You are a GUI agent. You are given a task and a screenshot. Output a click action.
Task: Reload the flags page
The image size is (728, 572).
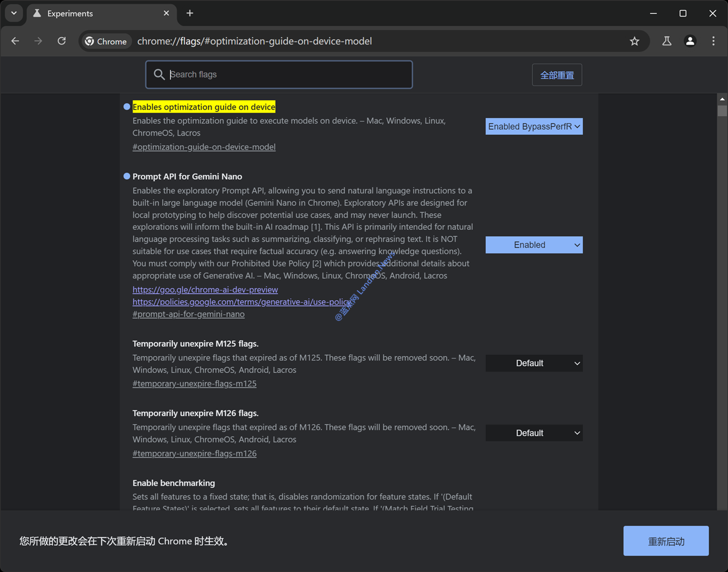61,41
